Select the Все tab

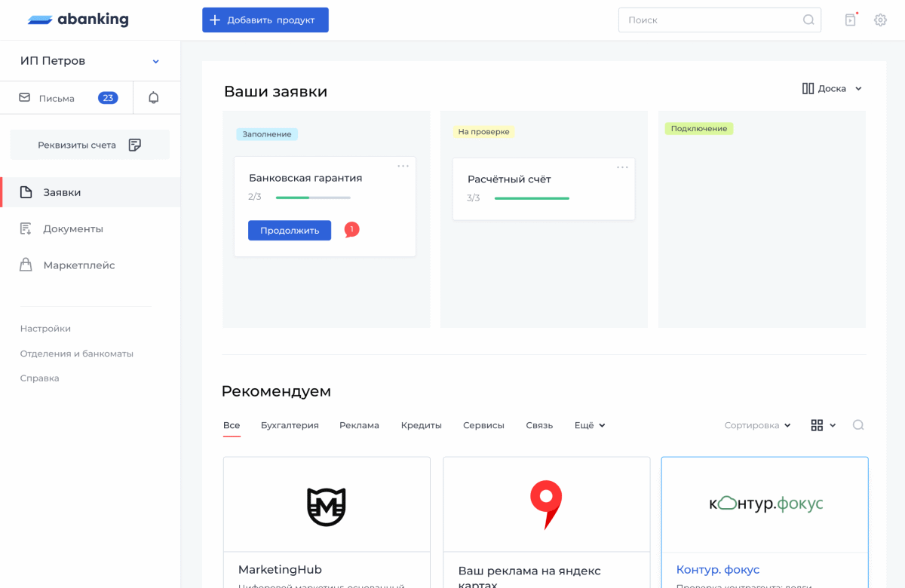(x=232, y=425)
